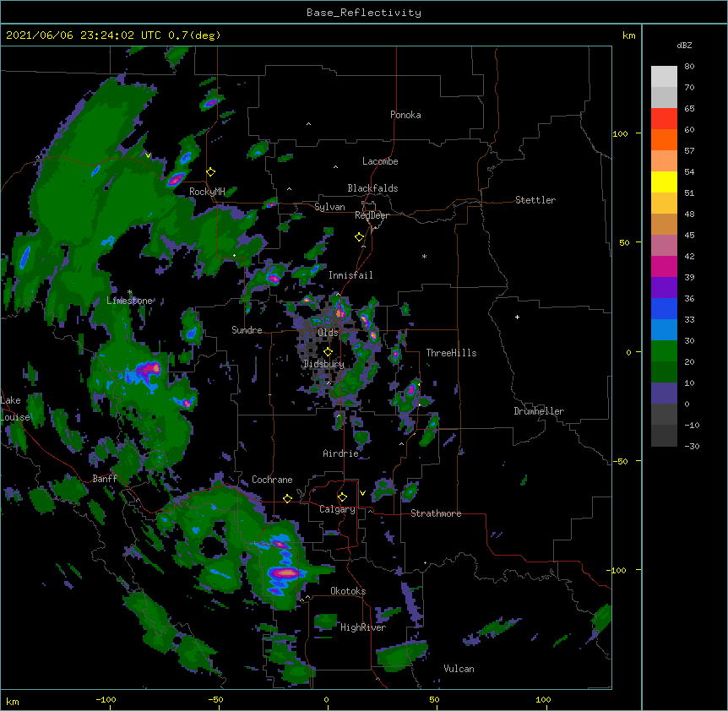Click the white asterisk above Limestone
Viewport: 728px width, 711px height.
129,292
